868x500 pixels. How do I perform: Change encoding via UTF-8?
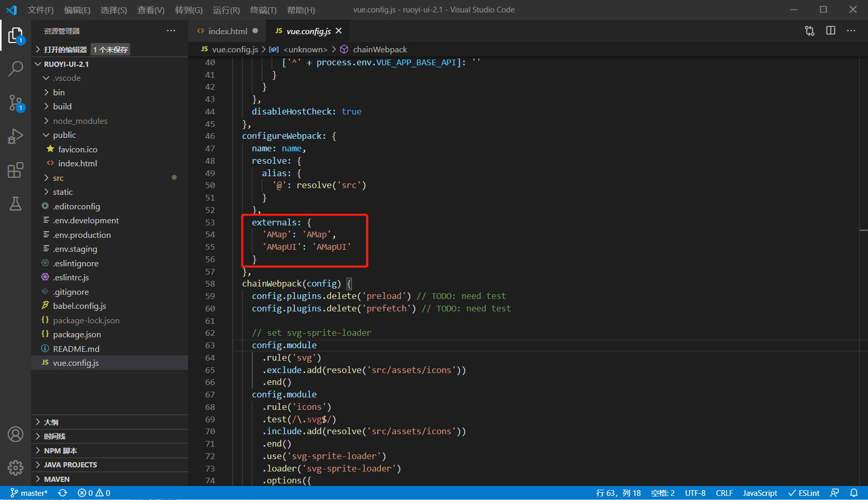click(x=695, y=493)
